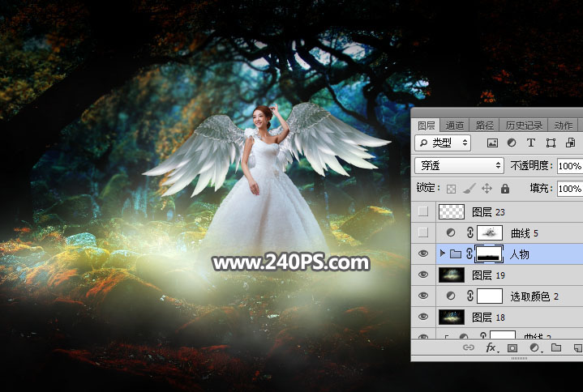Select layer name 人物
The width and height of the screenshot is (583, 392).
point(519,254)
